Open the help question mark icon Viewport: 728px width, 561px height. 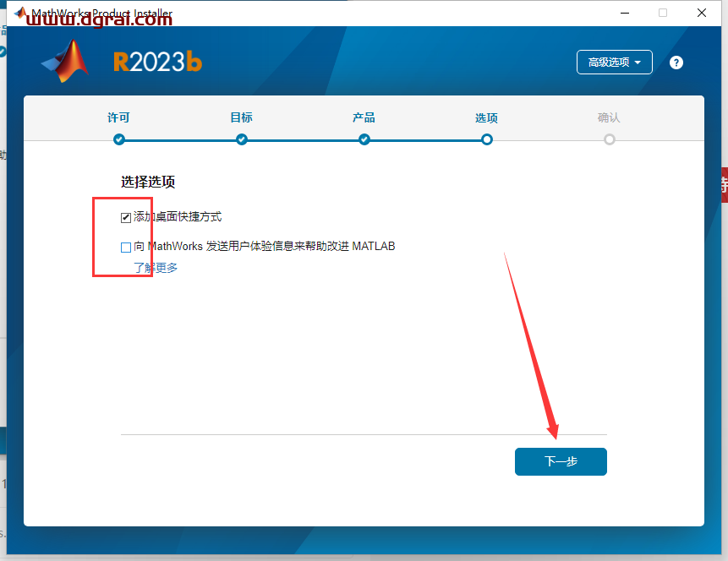(x=676, y=63)
